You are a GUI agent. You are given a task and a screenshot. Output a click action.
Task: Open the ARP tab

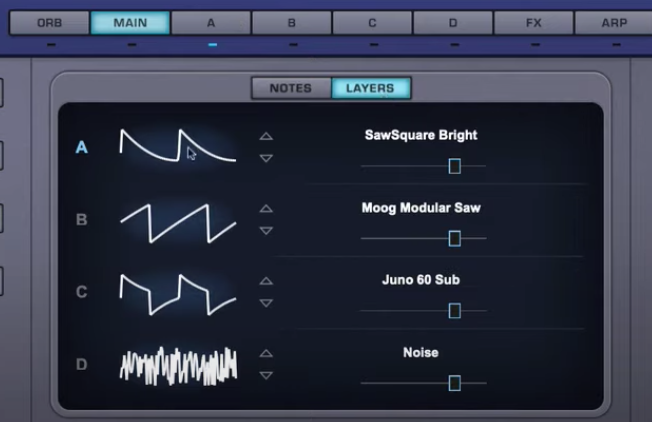(x=613, y=23)
